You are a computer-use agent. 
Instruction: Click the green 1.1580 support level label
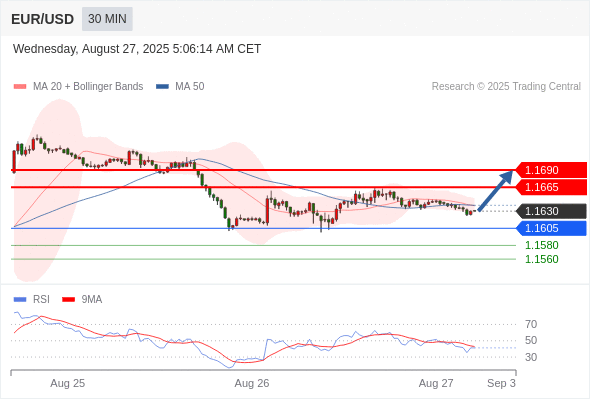click(x=541, y=245)
